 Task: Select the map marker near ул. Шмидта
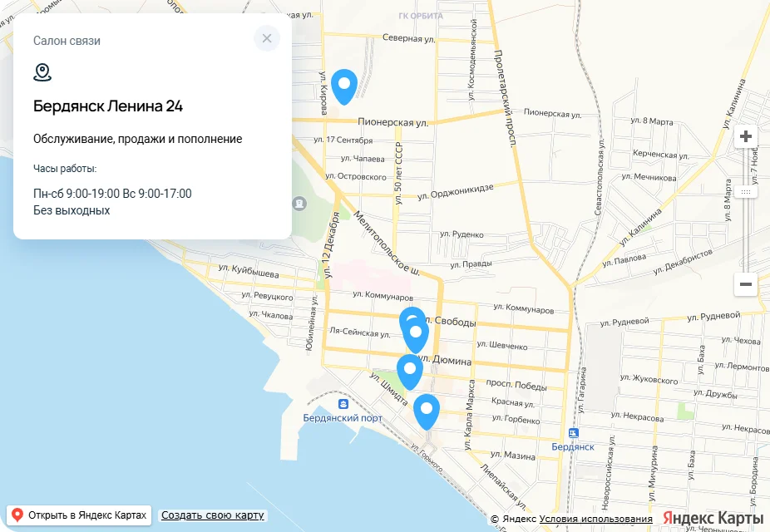(410, 372)
